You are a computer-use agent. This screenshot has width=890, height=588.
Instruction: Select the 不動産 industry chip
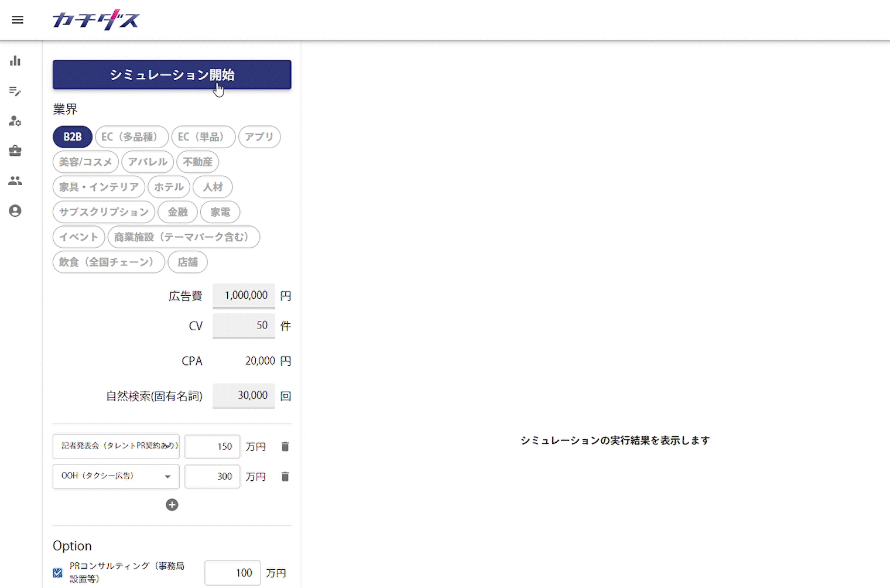click(197, 162)
